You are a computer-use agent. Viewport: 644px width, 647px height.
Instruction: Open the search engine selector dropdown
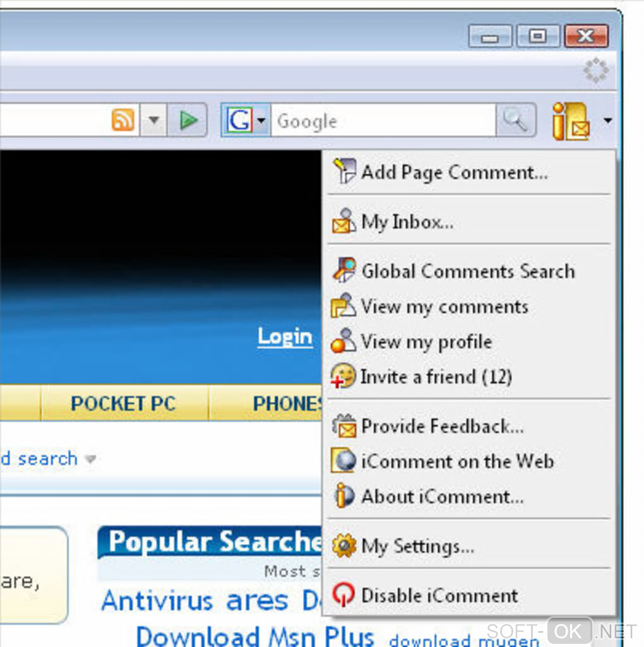pos(261,121)
